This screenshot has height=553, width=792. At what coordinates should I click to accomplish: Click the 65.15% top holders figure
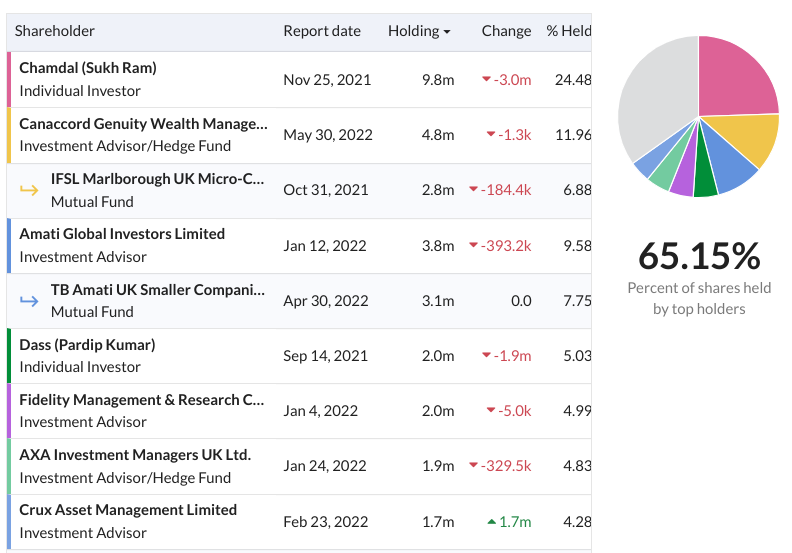tap(699, 256)
